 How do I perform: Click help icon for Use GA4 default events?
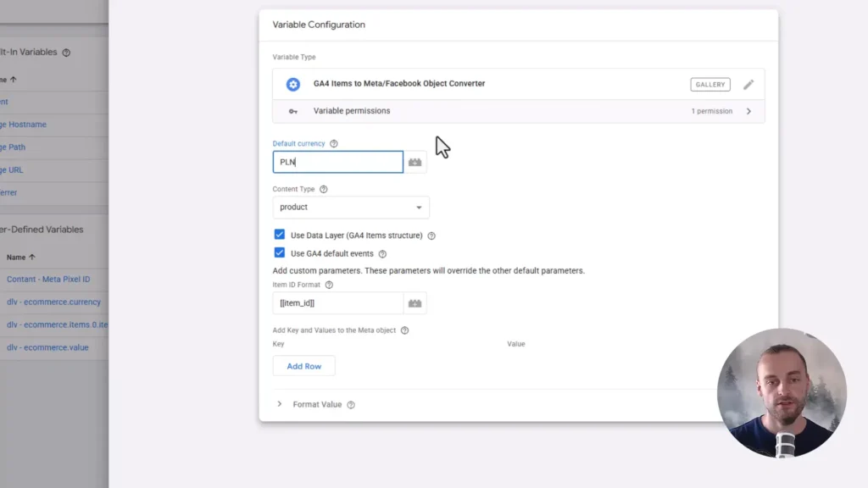coord(382,254)
